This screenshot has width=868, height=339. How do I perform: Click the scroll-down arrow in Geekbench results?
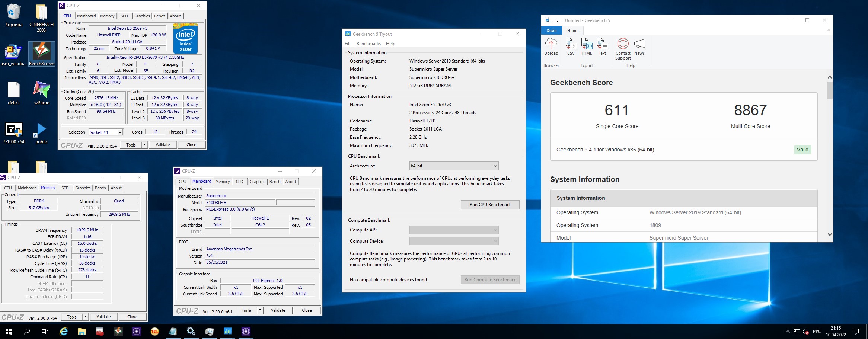[829, 234]
